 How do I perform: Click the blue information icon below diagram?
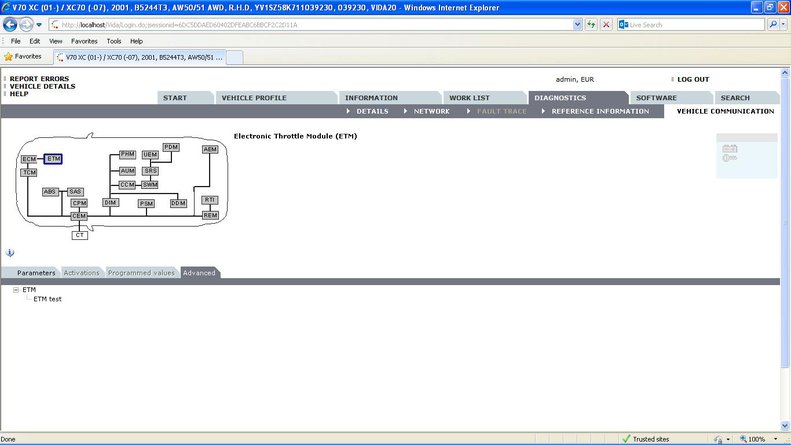[9, 253]
